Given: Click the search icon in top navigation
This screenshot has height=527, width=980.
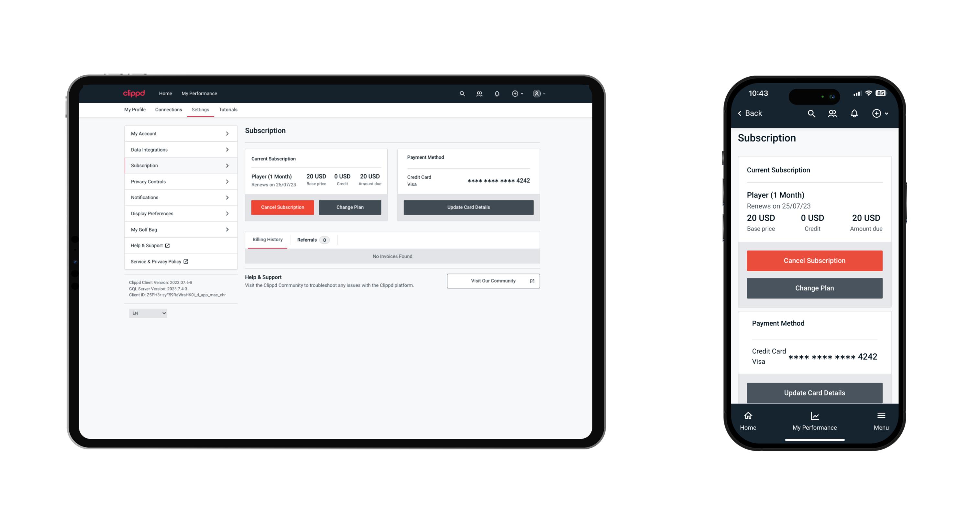Looking at the screenshot, I should coord(462,93).
